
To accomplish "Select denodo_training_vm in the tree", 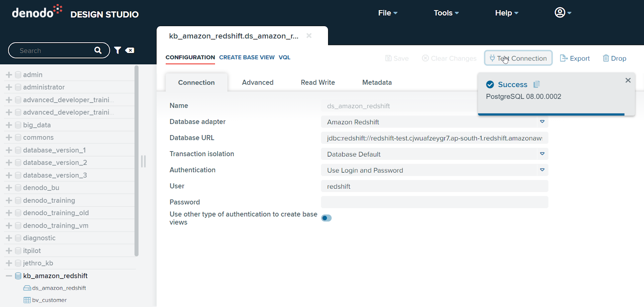I will (56, 226).
